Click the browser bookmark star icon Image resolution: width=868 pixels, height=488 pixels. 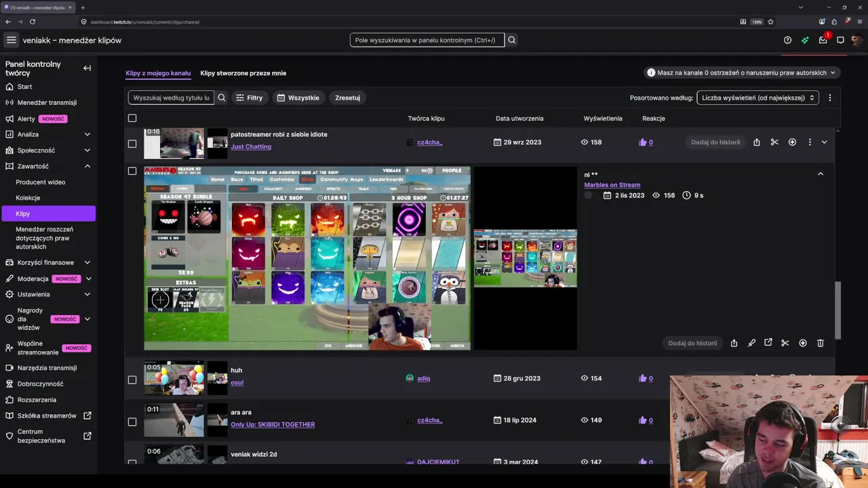point(770,22)
